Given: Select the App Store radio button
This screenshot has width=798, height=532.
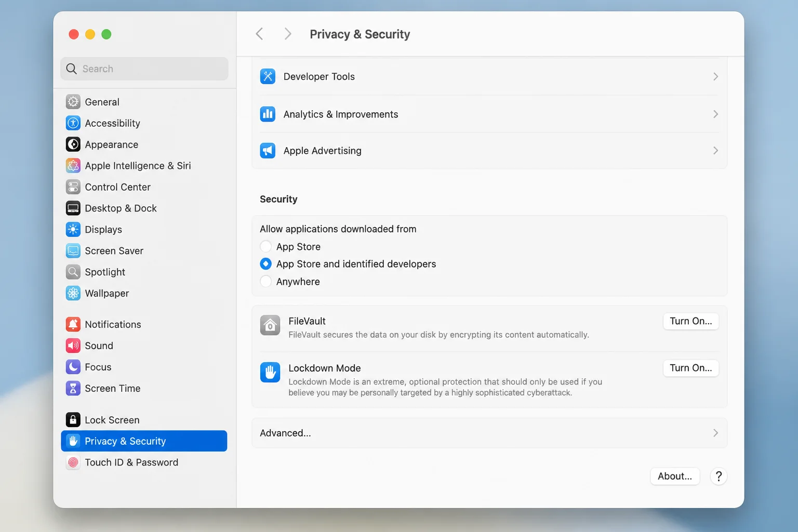Looking at the screenshot, I should click(265, 246).
